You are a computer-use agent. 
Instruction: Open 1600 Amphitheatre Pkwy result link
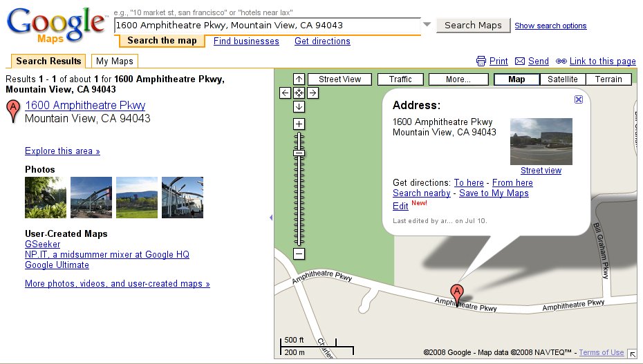click(85, 105)
